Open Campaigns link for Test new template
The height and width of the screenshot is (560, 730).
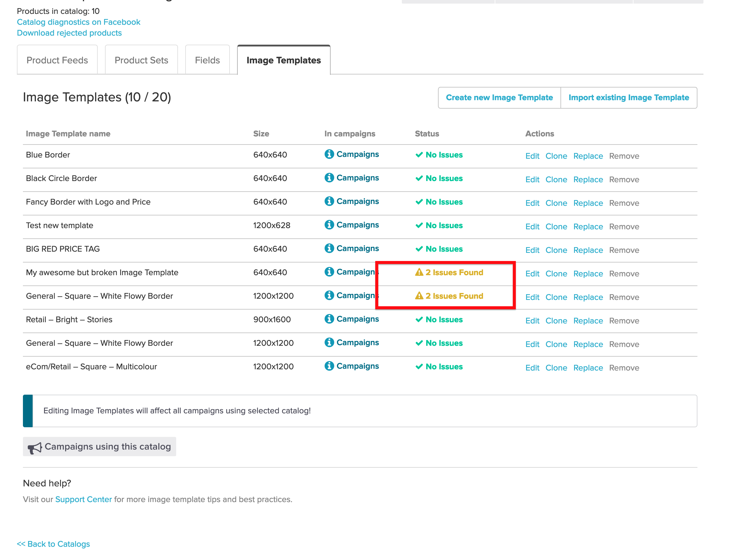(357, 225)
